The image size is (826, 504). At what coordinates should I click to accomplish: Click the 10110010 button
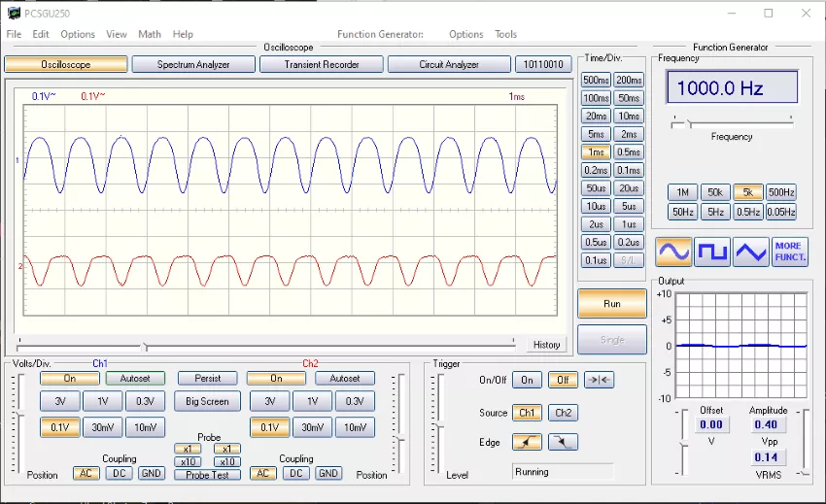[x=543, y=64]
